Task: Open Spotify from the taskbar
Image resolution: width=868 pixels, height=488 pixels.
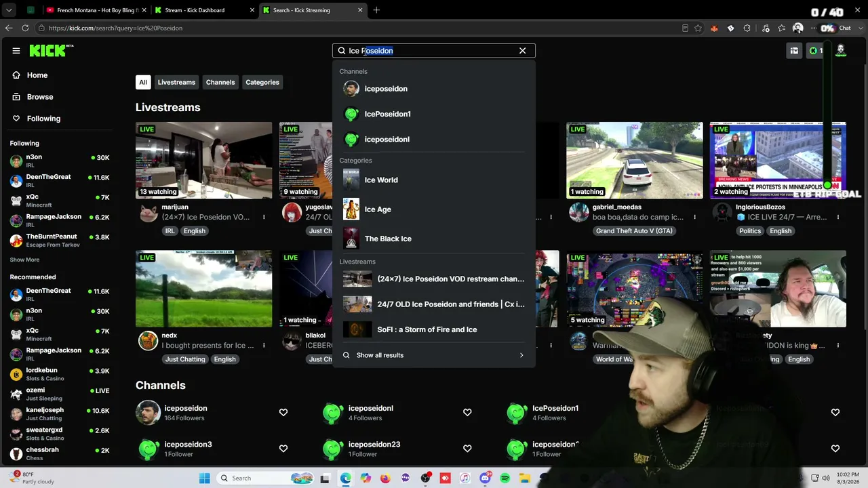Action: click(x=505, y=479)
